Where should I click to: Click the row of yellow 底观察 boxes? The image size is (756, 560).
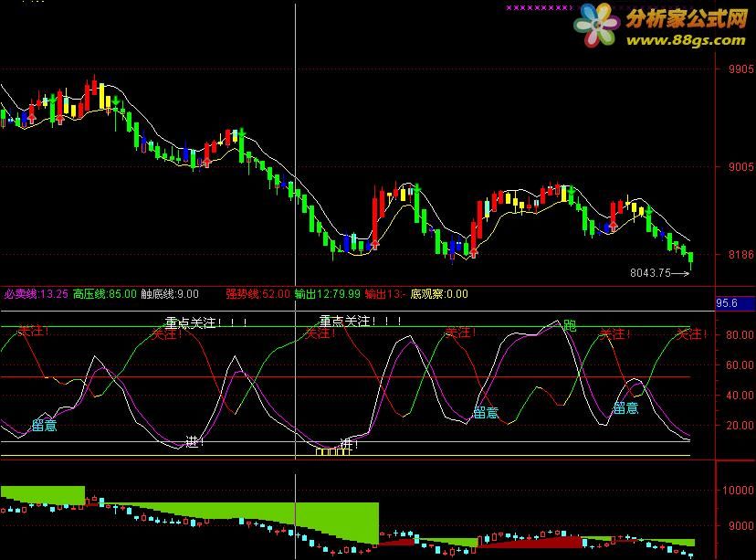332,452
